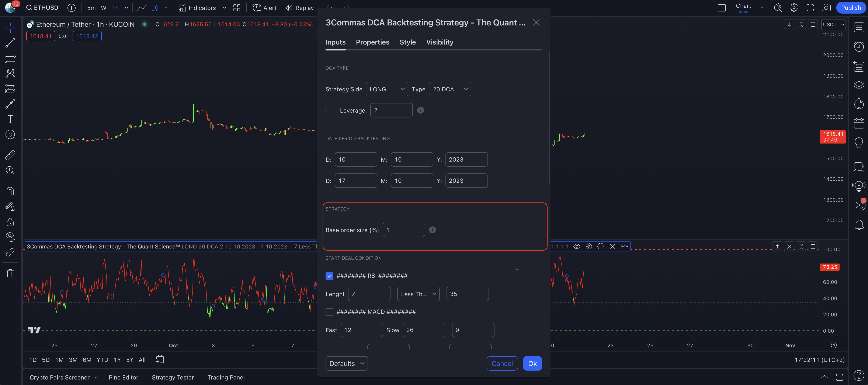This screenshot has width=868, height=385.
Task: Enable the Leverage checkbox
Action: [329, 110]
